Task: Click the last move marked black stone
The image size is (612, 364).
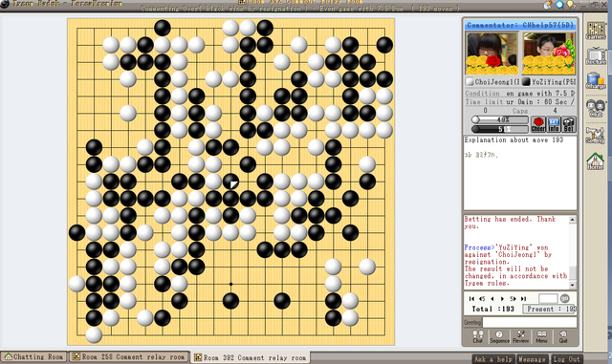Action: tap(230, 182)
